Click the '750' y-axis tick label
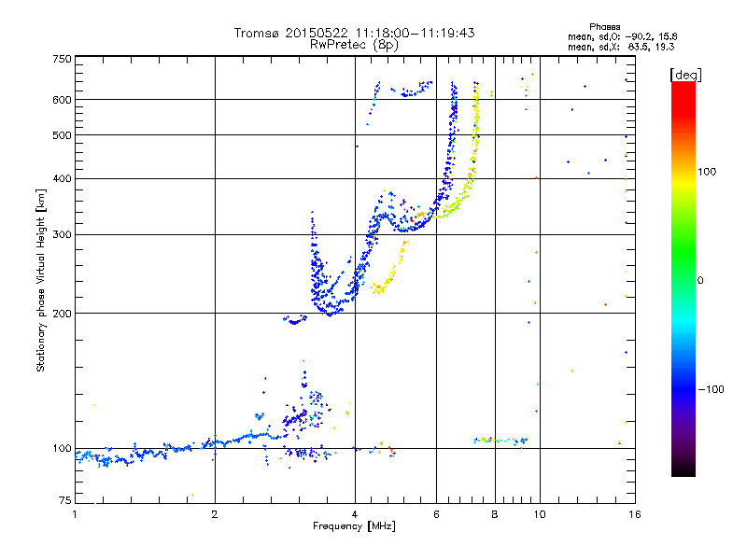This screenshot has width=747, height=560. (x=62, y=59)
